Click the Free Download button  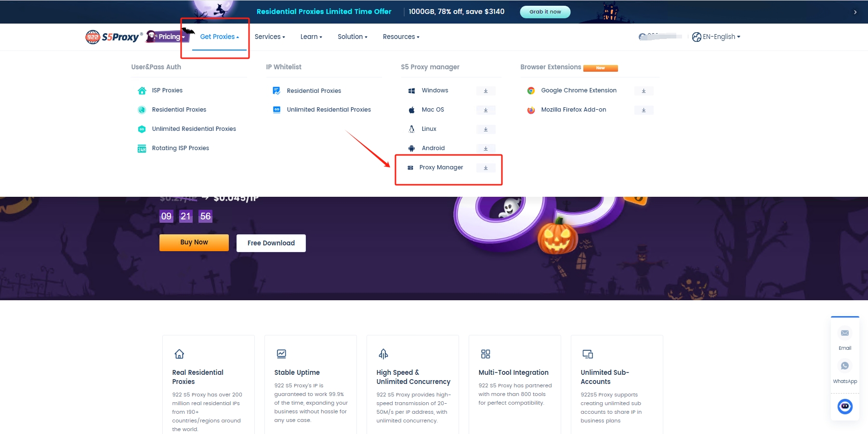pyautogui.click(x=271, y=243)
